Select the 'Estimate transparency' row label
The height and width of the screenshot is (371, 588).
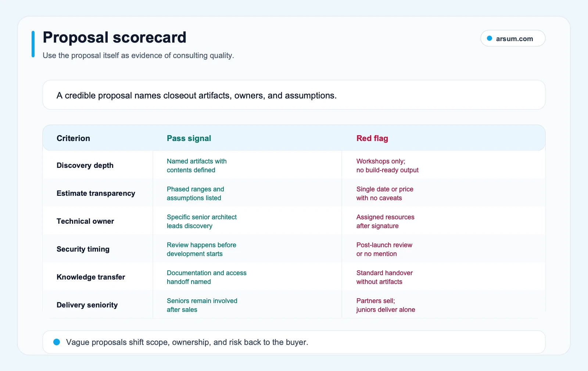click(x=96, y=193)
